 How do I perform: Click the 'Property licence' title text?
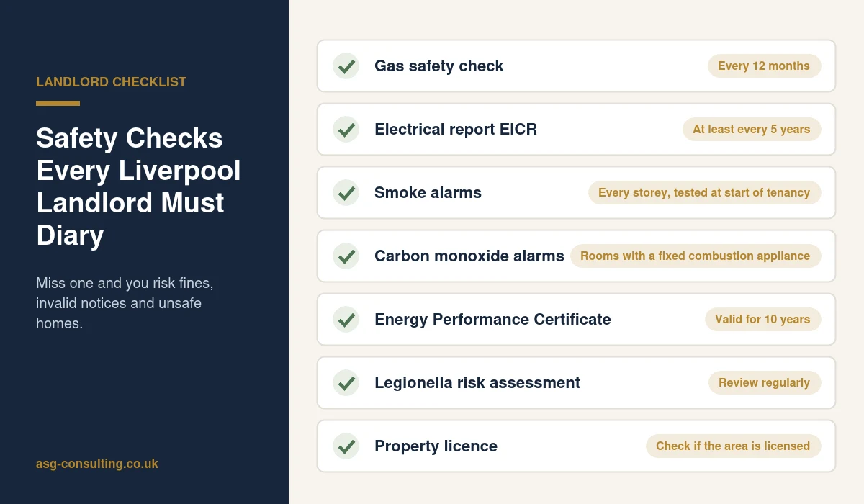click(436, 446)
